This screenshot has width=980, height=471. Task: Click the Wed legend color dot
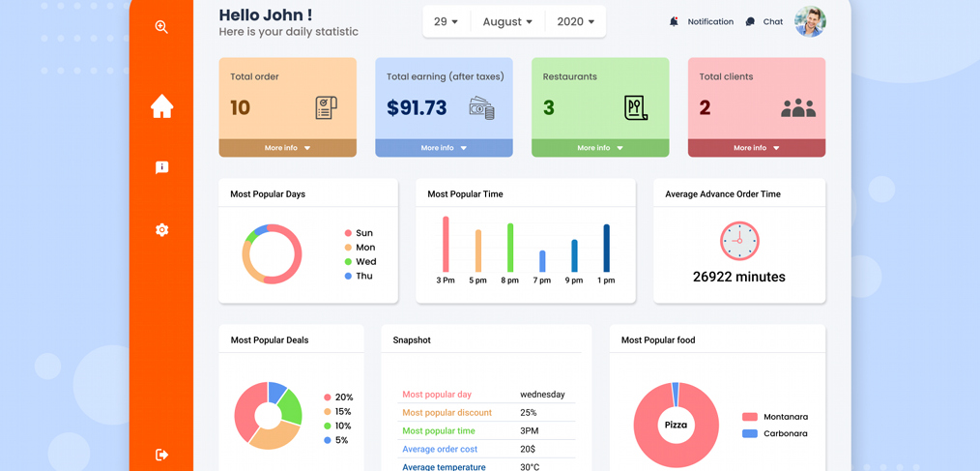348,262
